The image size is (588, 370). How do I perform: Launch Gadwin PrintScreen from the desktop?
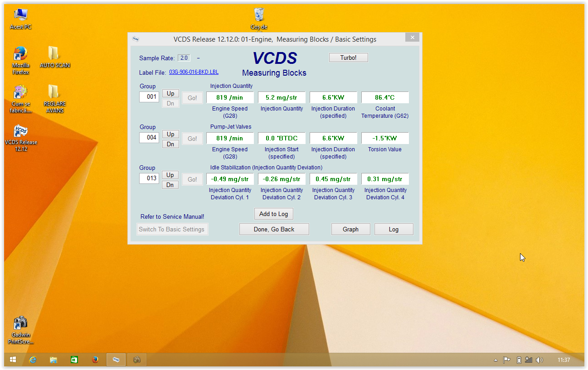[x=21, y=324]
